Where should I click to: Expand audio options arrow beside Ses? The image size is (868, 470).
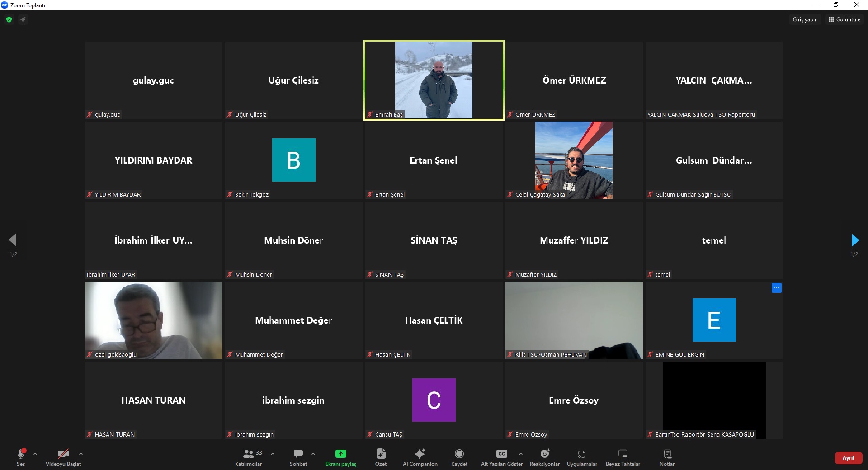(35, 454)
